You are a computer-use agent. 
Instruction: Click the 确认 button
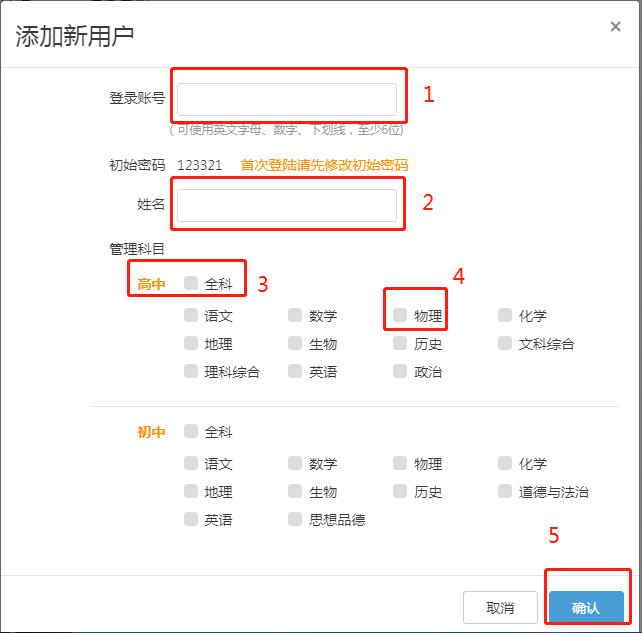pos(585,607)
